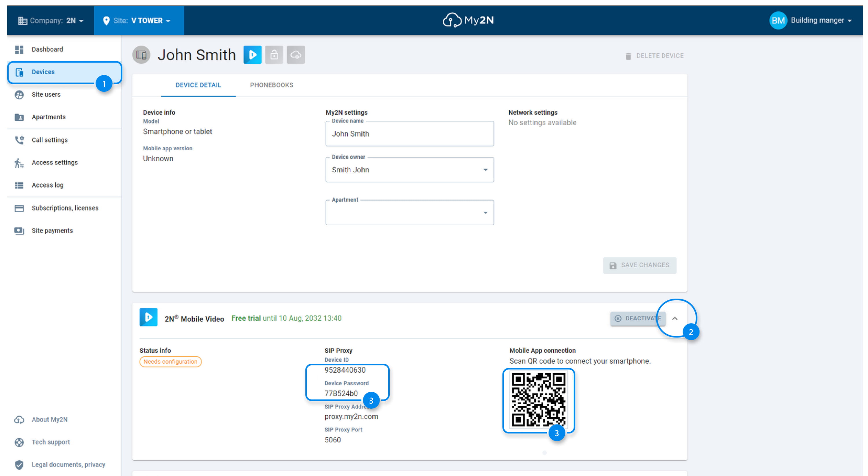Screen dimensions: 868x476
Task: Click the SIP proxy address proxy.my2n.com
Action: (x=351, y=417)
